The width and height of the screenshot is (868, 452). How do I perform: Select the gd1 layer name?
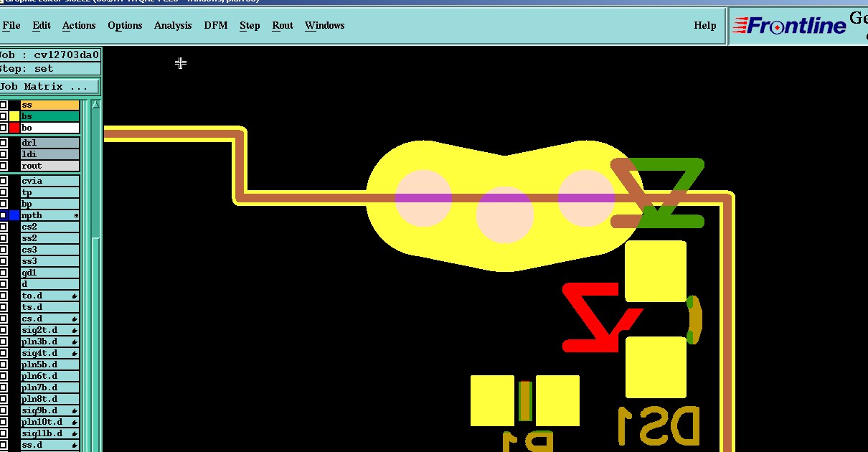tap(49, 273)
